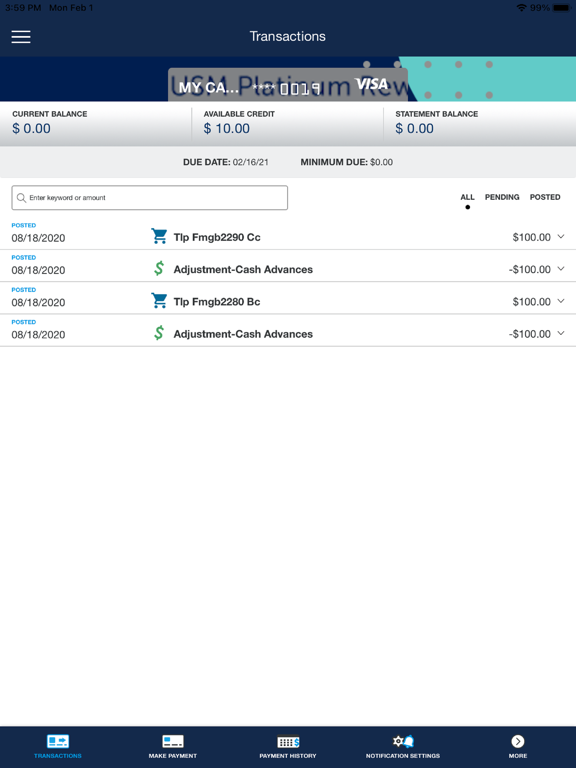576x768 pixels.
Task: Filter by POSTED transactions
Action: [x=545, y=197]
